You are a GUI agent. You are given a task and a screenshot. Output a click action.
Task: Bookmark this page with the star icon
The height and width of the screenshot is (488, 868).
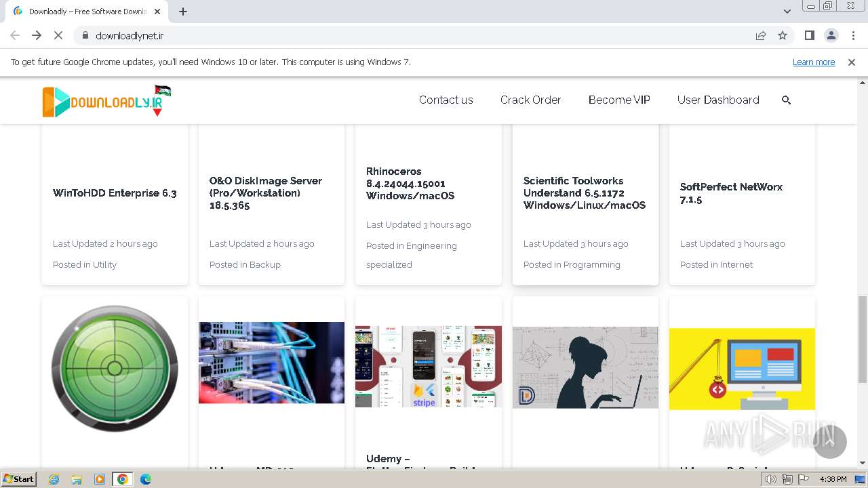click(x=783, y=35)
